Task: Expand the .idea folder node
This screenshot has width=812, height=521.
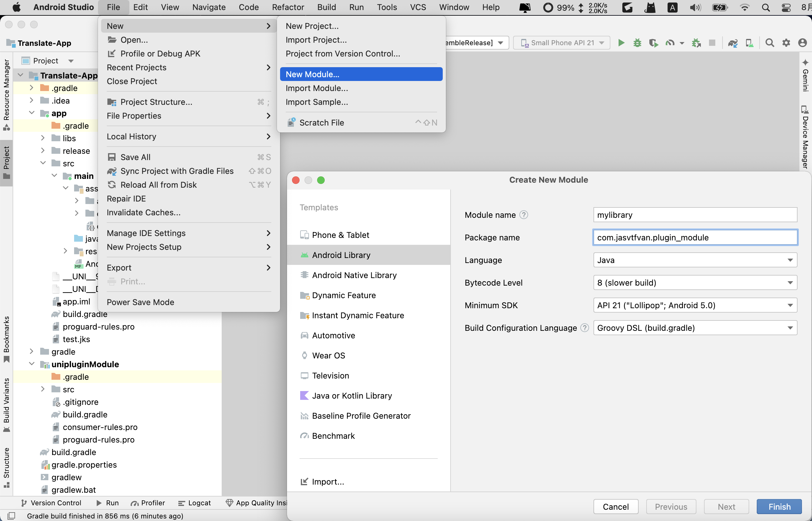Action: click(x=31, y=100)
